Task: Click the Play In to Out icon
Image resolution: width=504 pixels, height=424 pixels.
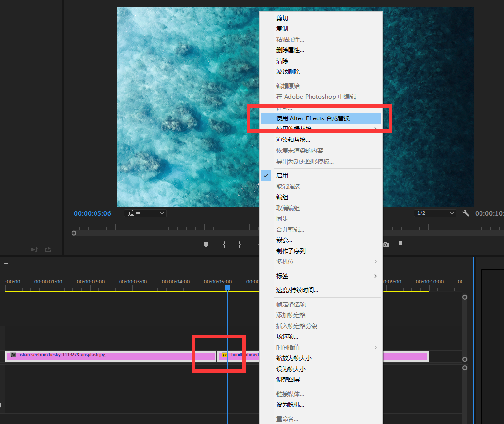Action: coord(34,249)
